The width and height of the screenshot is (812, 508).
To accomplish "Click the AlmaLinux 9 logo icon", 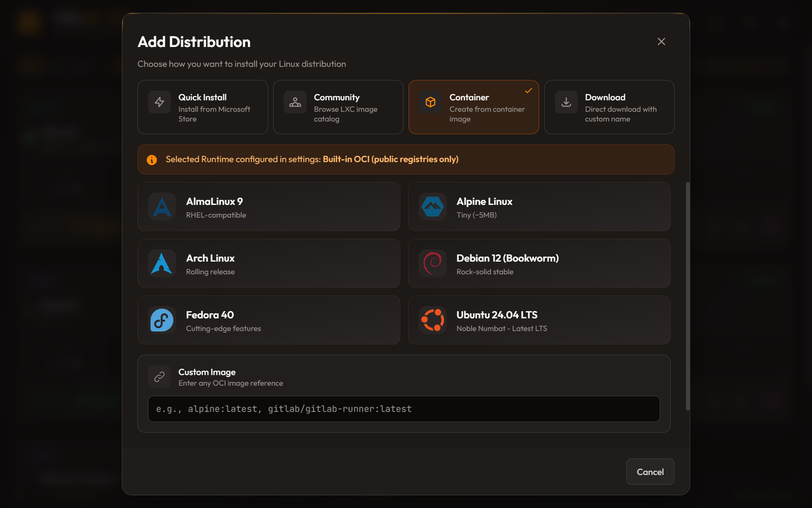I will (x=162, y=207).
